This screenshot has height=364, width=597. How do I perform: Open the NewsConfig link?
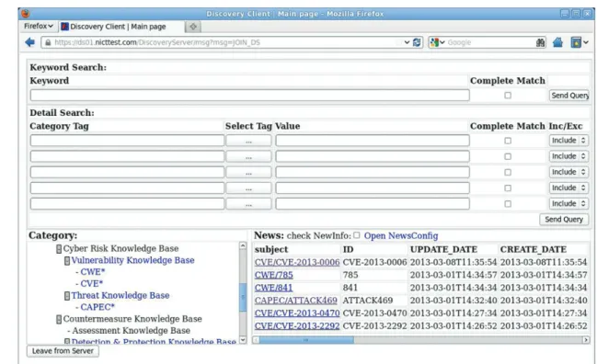pos(401,236)
